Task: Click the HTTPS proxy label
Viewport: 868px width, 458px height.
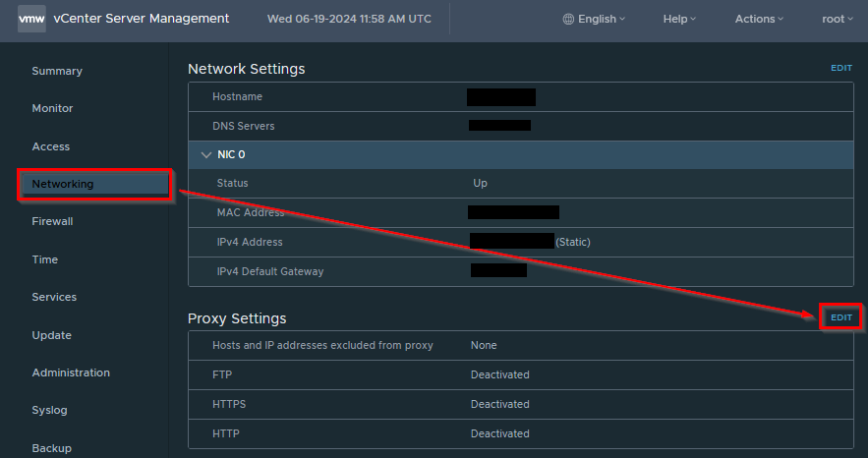Action: [229, 404]
